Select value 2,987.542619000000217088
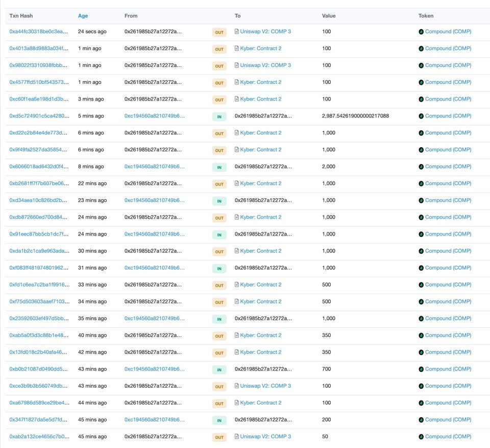This screenshot has width=490, height=448. (x=355, y=116)
